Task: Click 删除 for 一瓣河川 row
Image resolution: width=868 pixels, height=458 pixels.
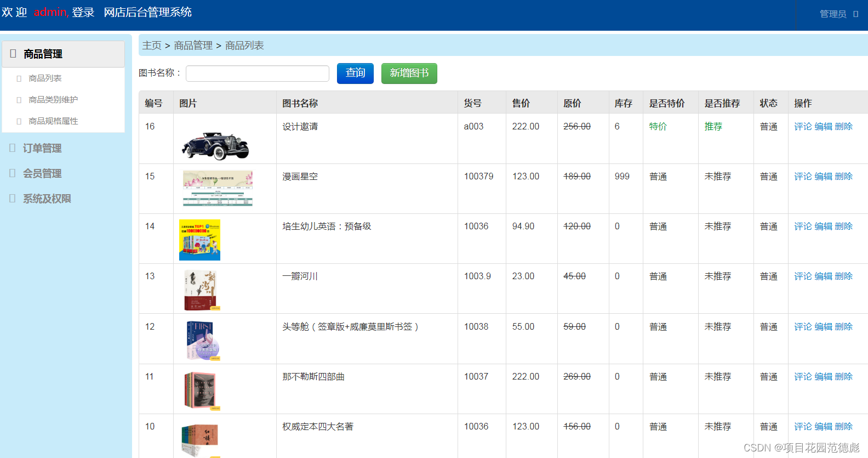Action: pos(844,276)
